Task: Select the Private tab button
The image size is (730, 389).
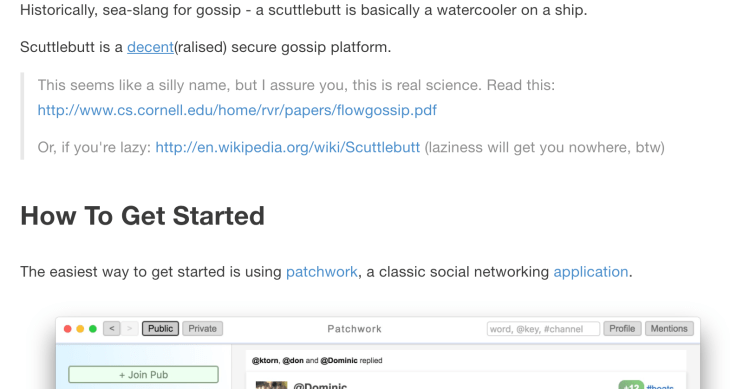Action: 203,329
